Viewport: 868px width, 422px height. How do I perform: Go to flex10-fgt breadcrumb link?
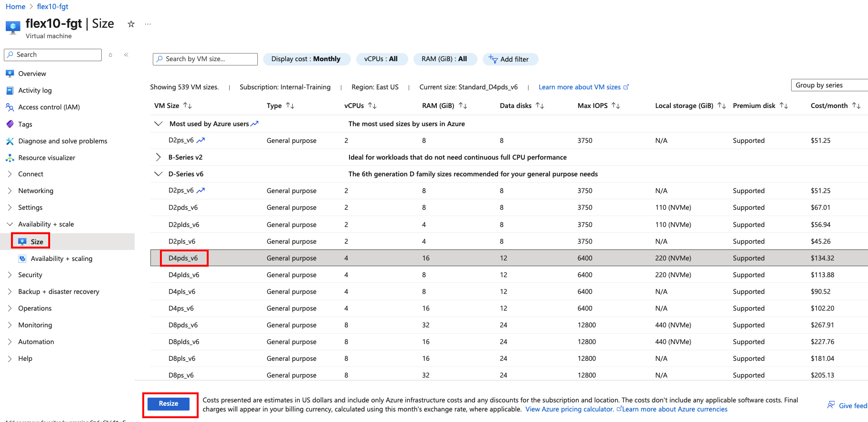coord(53,7)
